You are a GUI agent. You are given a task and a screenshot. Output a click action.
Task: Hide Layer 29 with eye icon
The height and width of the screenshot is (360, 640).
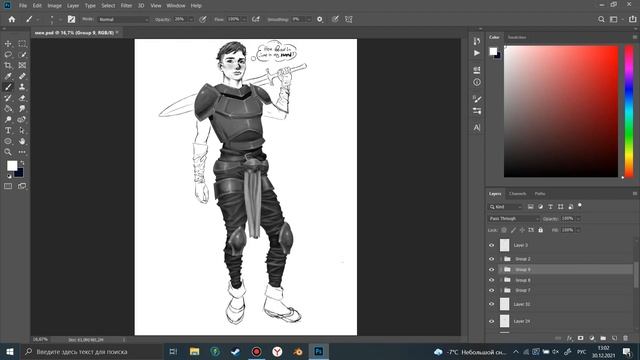pos(491,321)
